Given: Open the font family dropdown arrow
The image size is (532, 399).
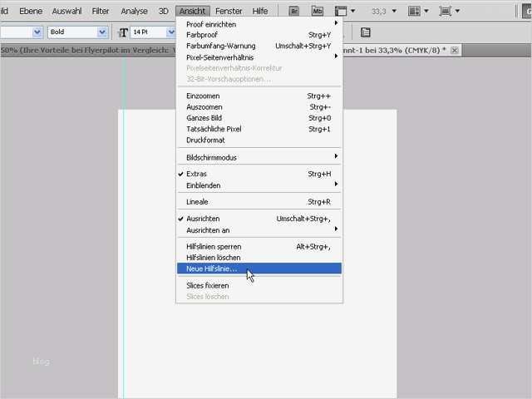Looking at the screenshot, I should pyautogui.click(x=37, y=32).
